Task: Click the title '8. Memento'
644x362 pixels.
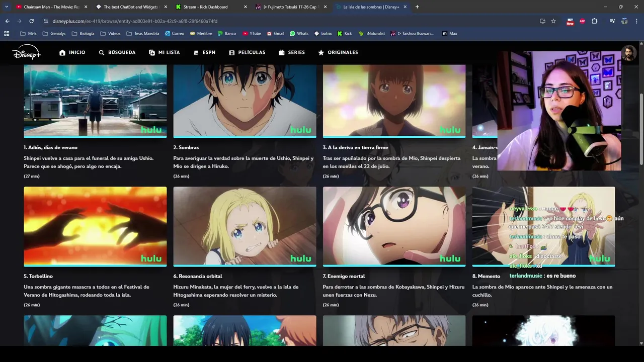Action: pyautogui.click(x=486, y=276)
